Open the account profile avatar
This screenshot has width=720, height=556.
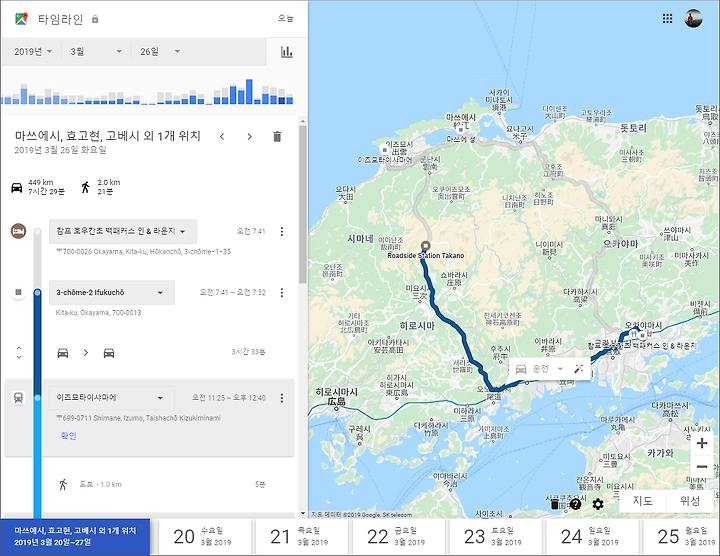[693, 18]
